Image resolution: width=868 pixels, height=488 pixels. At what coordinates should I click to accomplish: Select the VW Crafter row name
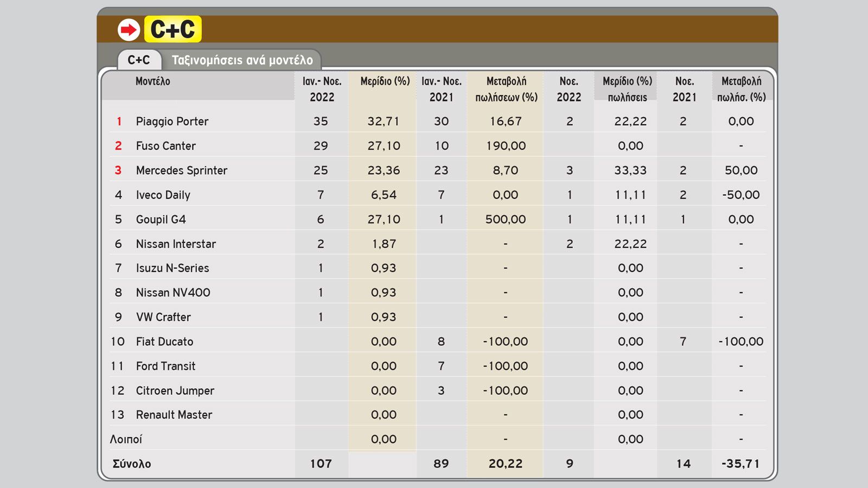(163, 317)
